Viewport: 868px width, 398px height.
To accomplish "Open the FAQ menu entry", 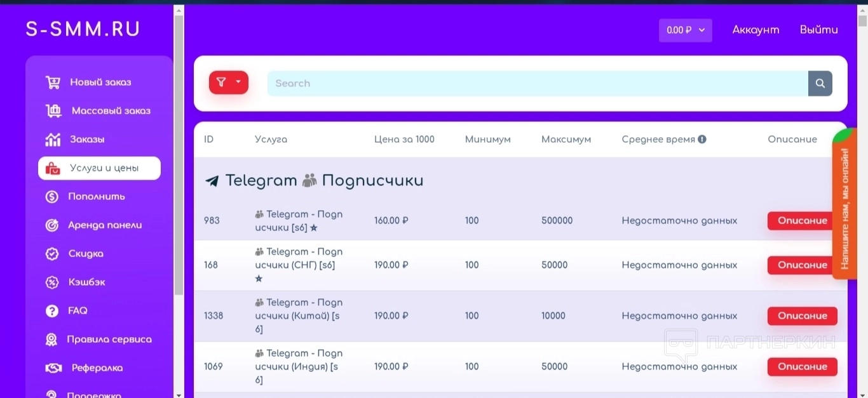I will coord(78,311).
